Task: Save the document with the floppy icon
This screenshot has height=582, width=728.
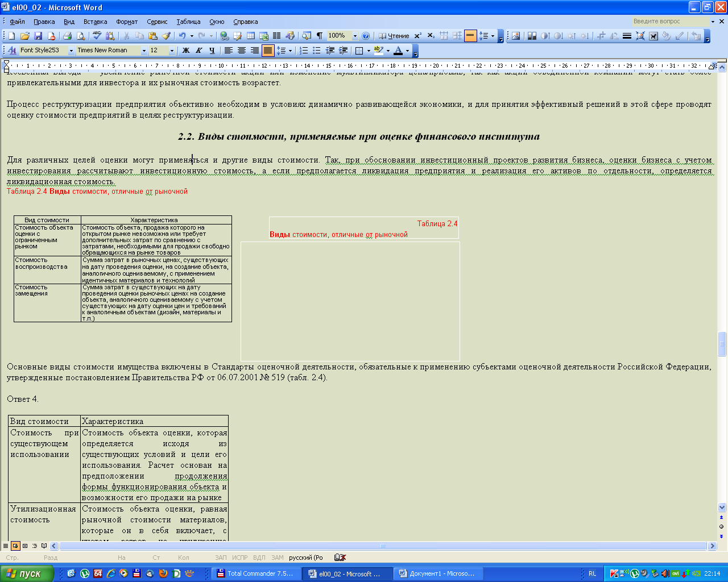Action: pyautogui.click(x=38, y=36)
